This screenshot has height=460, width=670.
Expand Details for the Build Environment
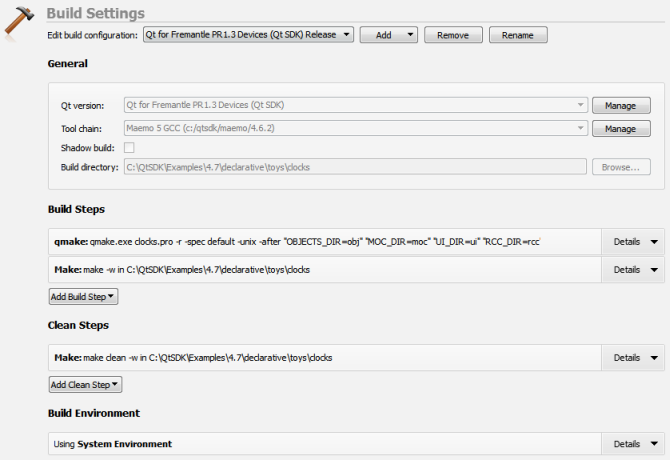coord(635,443)
